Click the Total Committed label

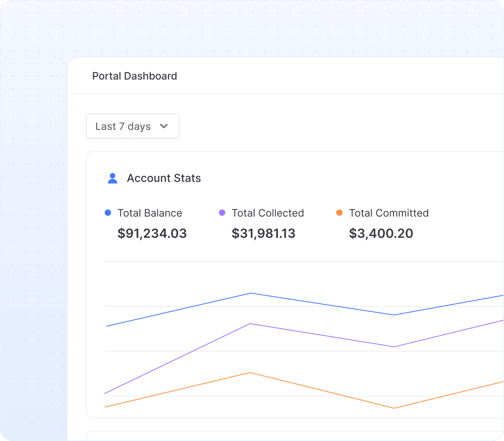pos(389,213)
